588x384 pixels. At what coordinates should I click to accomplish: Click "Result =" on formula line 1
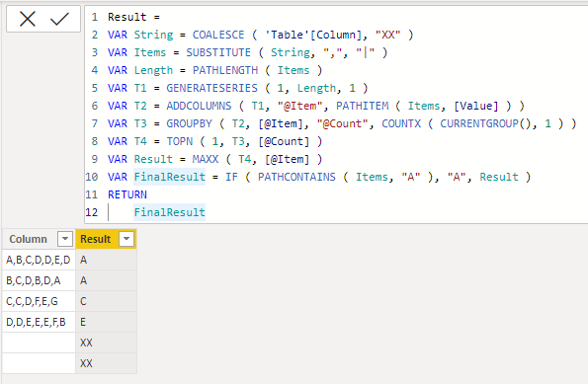(x=133, y=17)
